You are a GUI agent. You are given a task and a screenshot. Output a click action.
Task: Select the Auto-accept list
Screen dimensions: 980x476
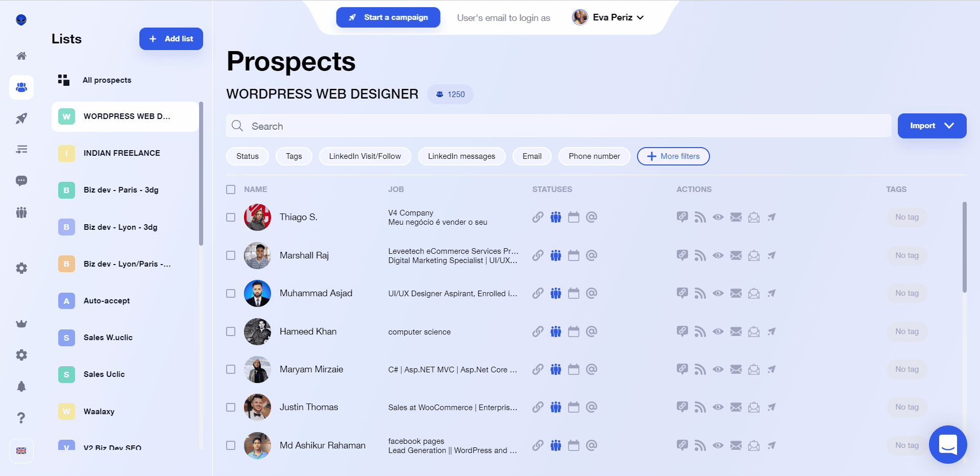[x=125, y=301]
